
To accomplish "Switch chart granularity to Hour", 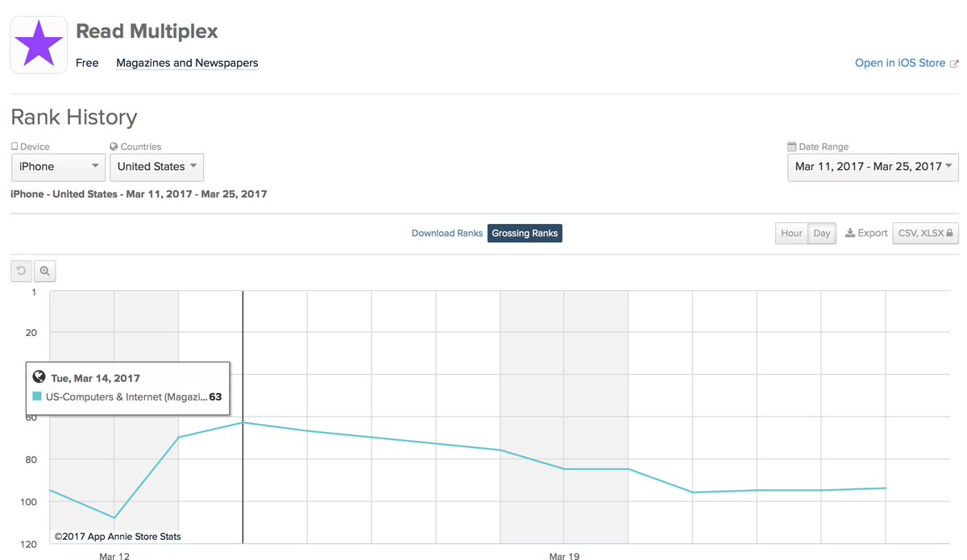I will click(x=791, y=233).
